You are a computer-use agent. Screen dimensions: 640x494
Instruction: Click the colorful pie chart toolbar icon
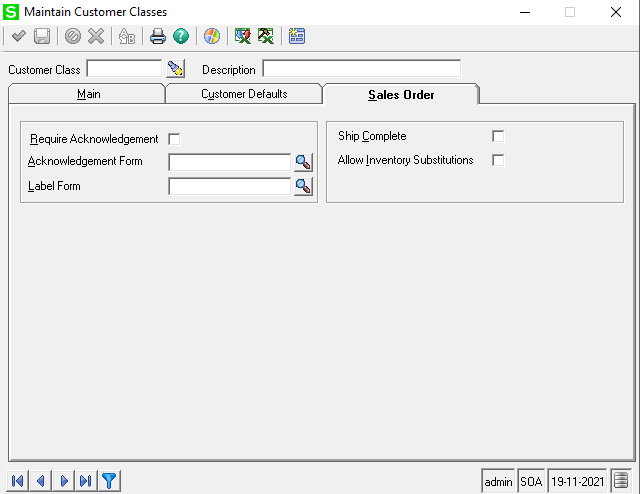click(211, 36)
